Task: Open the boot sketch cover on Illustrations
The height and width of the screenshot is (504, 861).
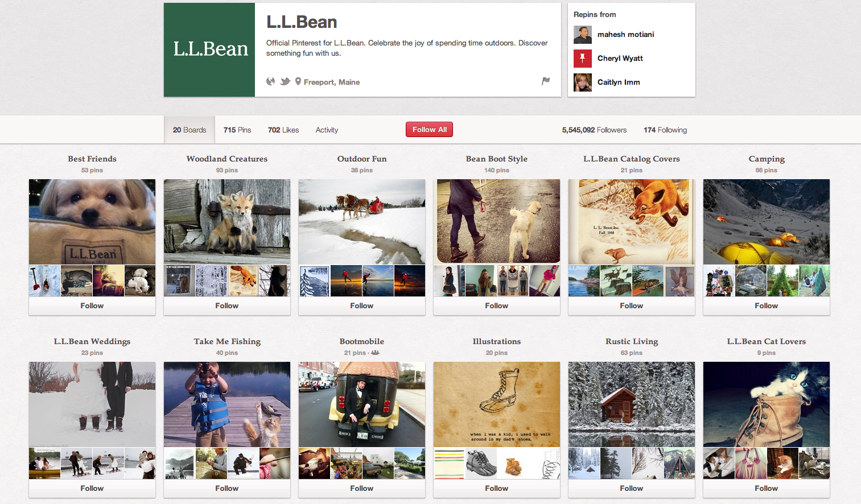Action: [497, 404]
